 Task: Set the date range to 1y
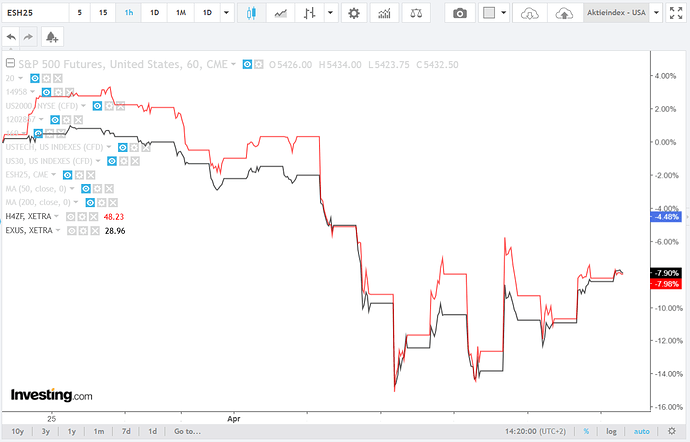tap(72, 431)
